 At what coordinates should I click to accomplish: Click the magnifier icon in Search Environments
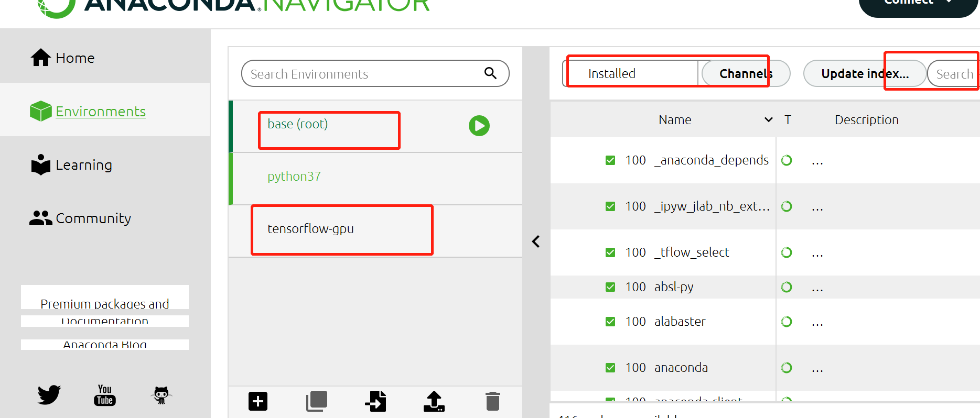[x=490, y=73]
